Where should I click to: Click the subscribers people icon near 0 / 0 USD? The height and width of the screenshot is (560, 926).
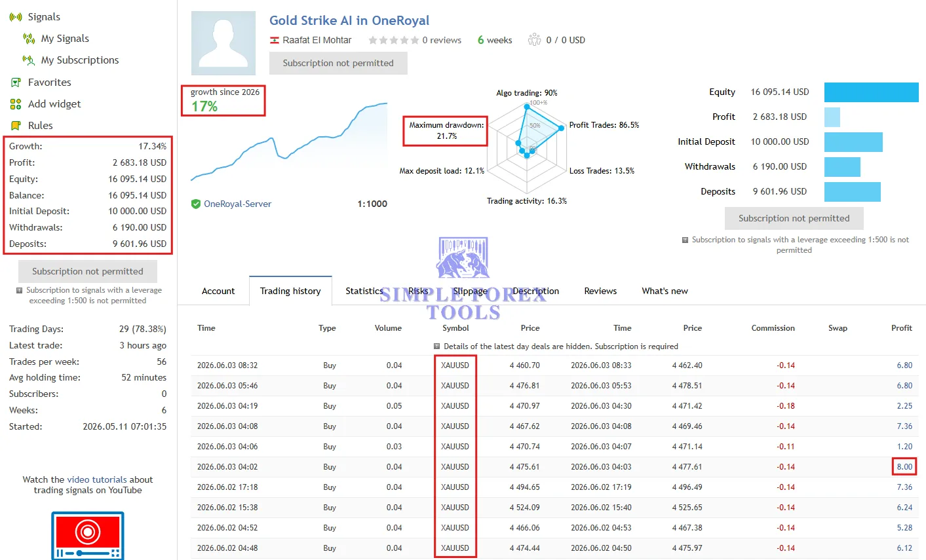[534, 40]
